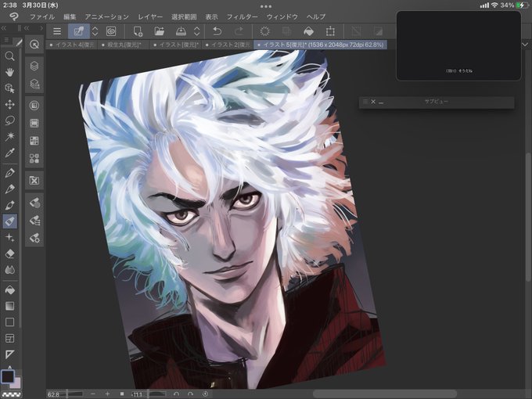The height and width of the screenshot is (399, 532).
Task: Collapse the tool palette with double chevron
Action: click(x=4, y=28)
